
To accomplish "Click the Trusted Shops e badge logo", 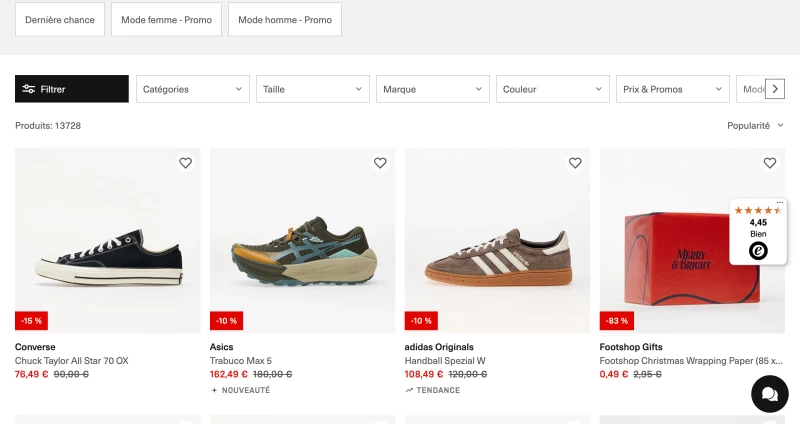I will click(758, 251).
